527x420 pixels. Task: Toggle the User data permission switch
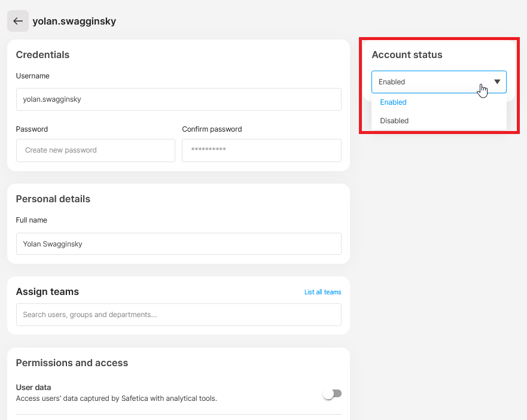point(333,394)
